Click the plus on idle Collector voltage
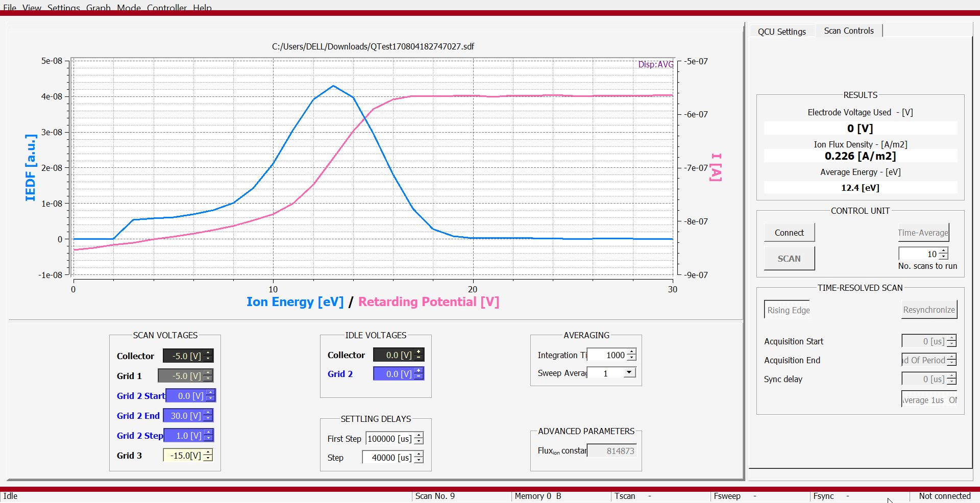Viewport: 980px width, 503px height. tap(419, 351)
